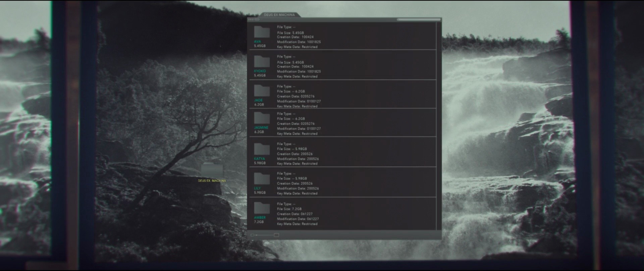
Task: Click JASMINE's 'Key Meta Data: Restricted' line
Action: point(297,133)
